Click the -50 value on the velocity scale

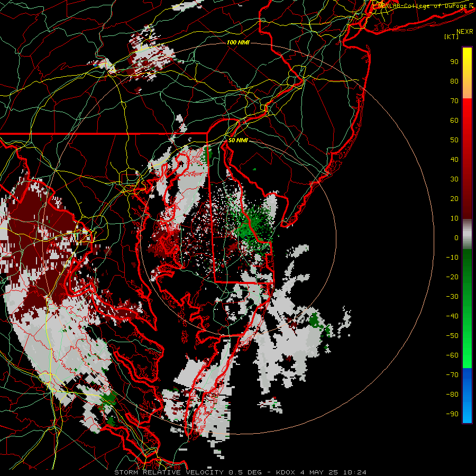(x=452, y=336)
